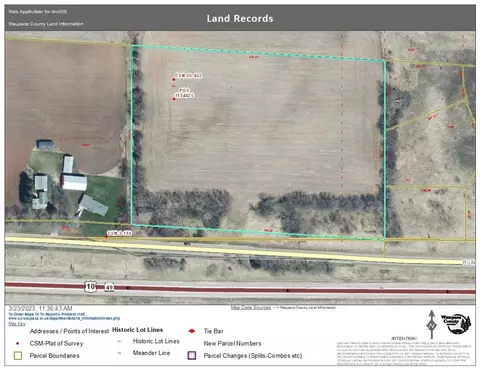The width and height of the screenshot is (480, 370).
Task: Click the ATTENTION disclaimer heading
Action: click(404, 338)
